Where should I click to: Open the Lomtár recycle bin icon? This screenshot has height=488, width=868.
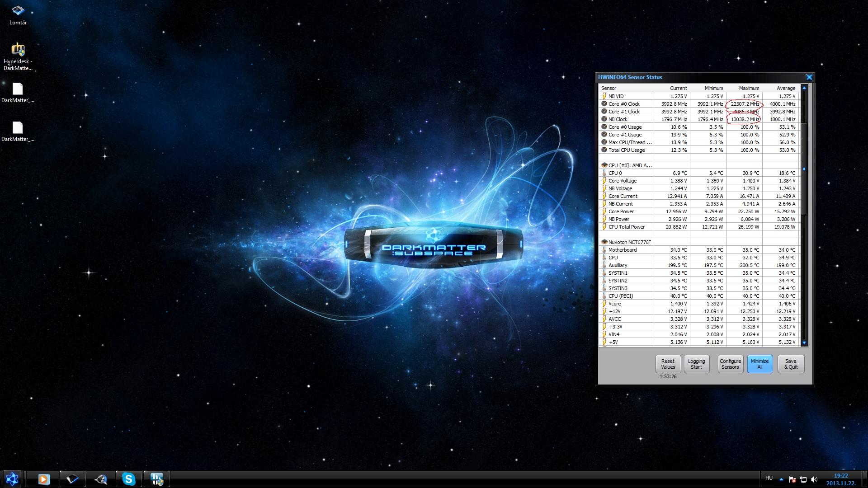coord(18,14)
